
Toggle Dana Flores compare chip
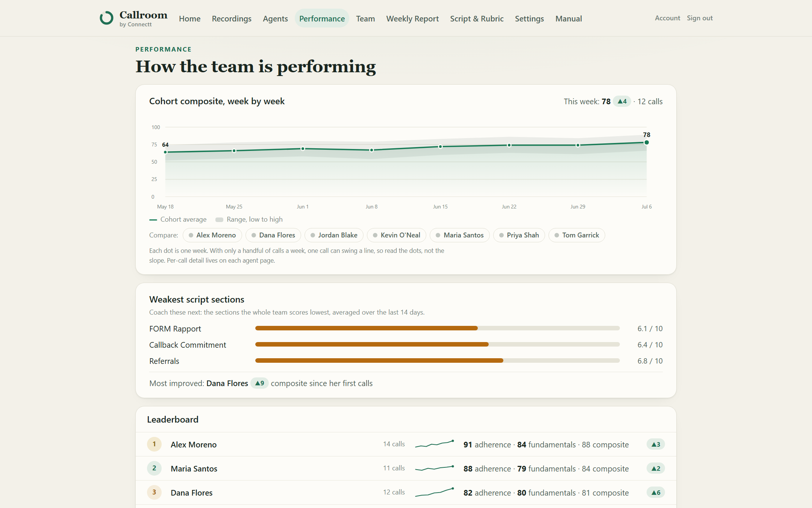click(x=273, y=235)
